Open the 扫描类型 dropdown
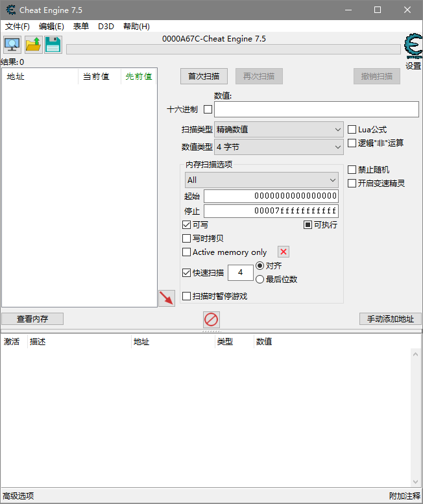The image size is (423, 504). click(x=279, y=130)
